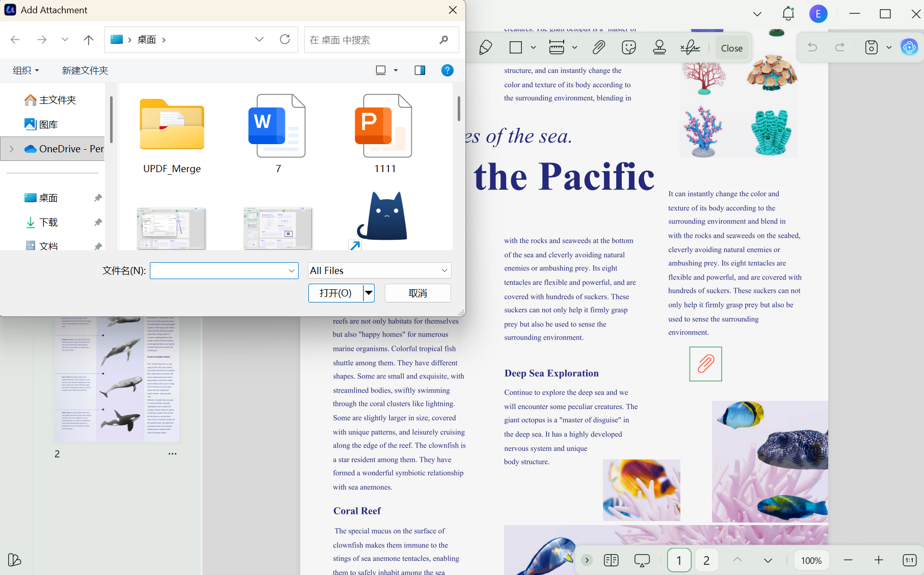Start slideshow presentation mode icon
924x575 pixels.
click(x=642, y=560)
